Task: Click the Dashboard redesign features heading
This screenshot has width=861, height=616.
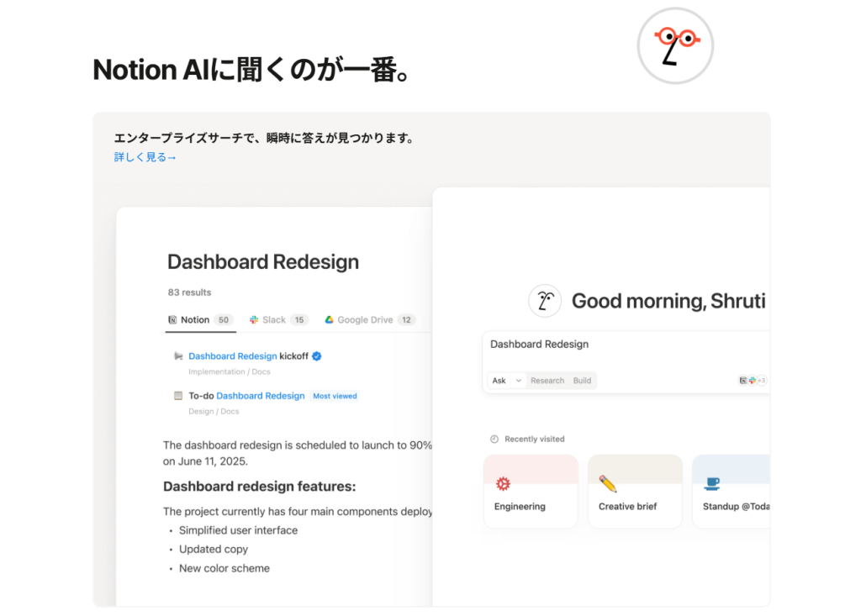Action: pos(259,487)
